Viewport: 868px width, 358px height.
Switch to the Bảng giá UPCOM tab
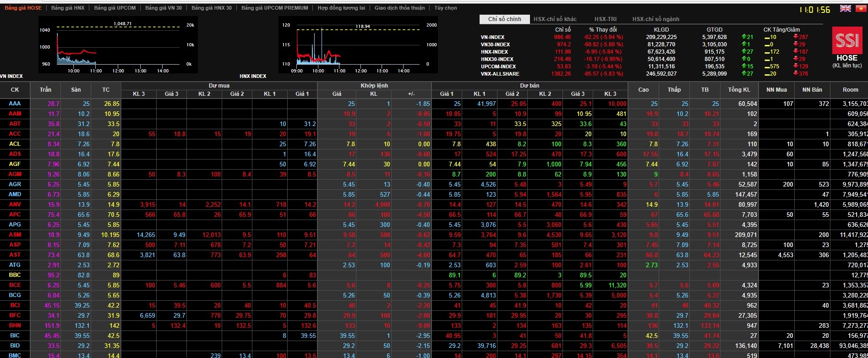[x=115, y=8]
